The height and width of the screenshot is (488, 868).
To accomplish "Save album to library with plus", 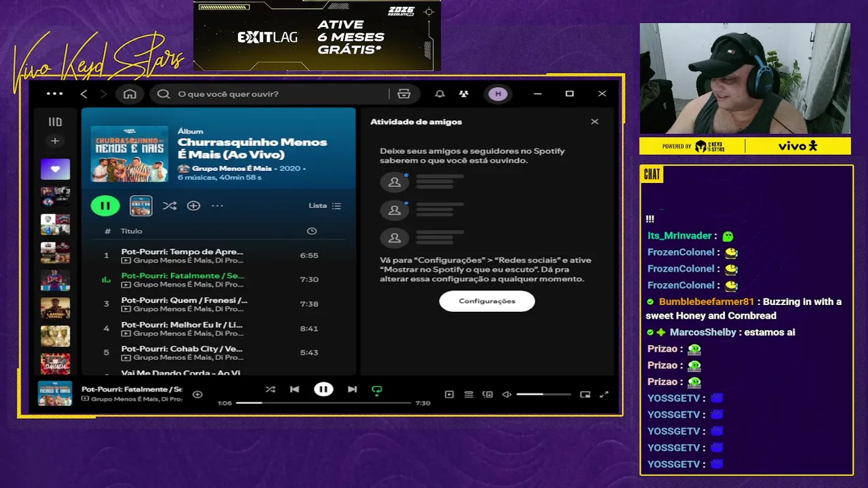I will [193, 205].
